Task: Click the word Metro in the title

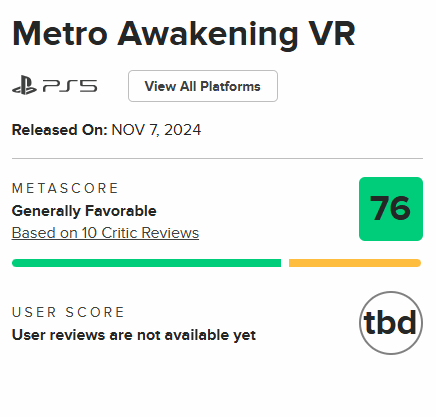Action: pyautogui.click(x=60, y=34)
